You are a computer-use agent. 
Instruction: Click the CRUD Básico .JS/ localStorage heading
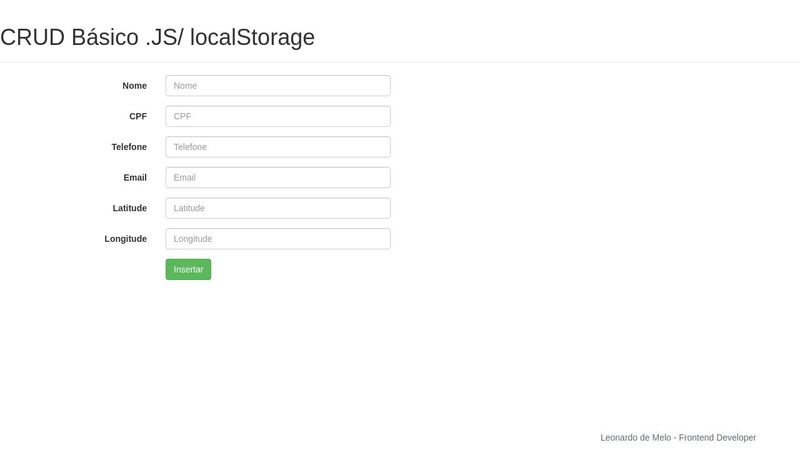click(x=158, y=38)
